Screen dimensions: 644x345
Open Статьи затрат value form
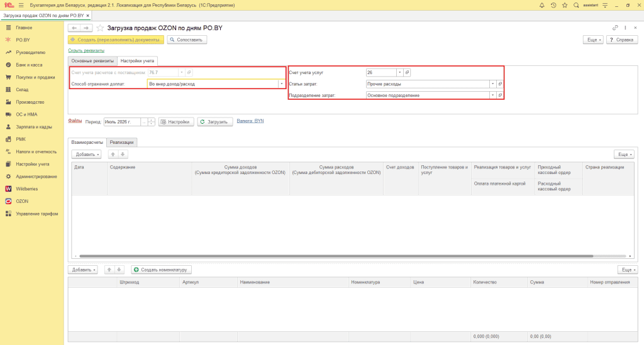[500, 84]
